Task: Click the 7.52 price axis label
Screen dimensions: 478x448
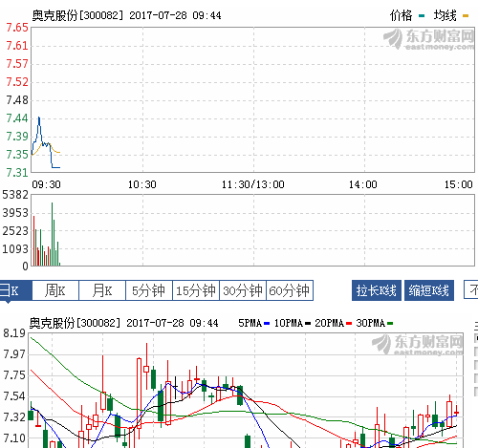Action: pos(17,82)
